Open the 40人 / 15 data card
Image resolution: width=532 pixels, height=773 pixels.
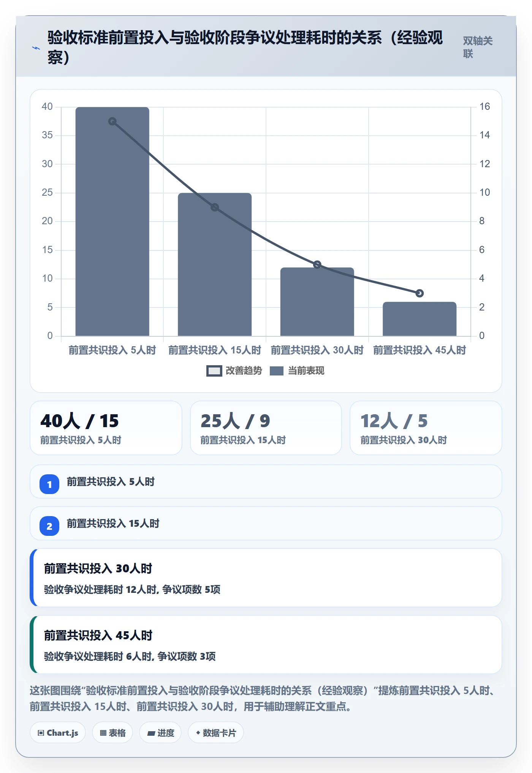[x=106, y=428]
